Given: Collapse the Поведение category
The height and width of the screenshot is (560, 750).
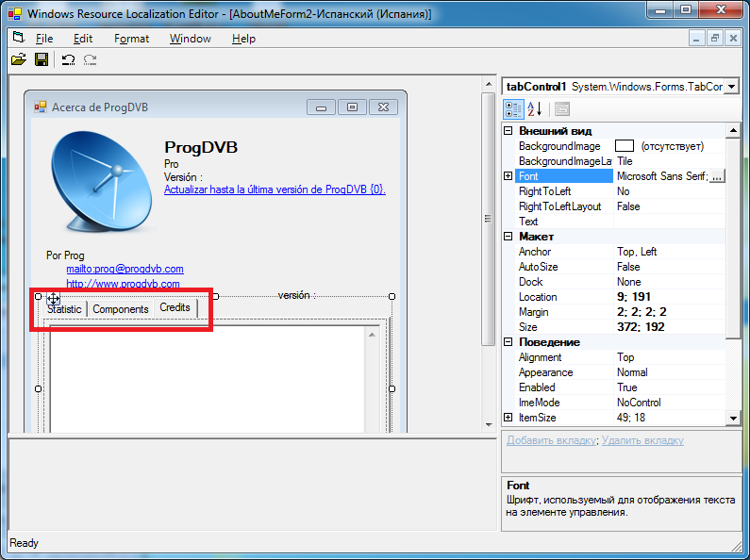Looking at the screenshot, I should pyautogui.click(x=508, y=342).
